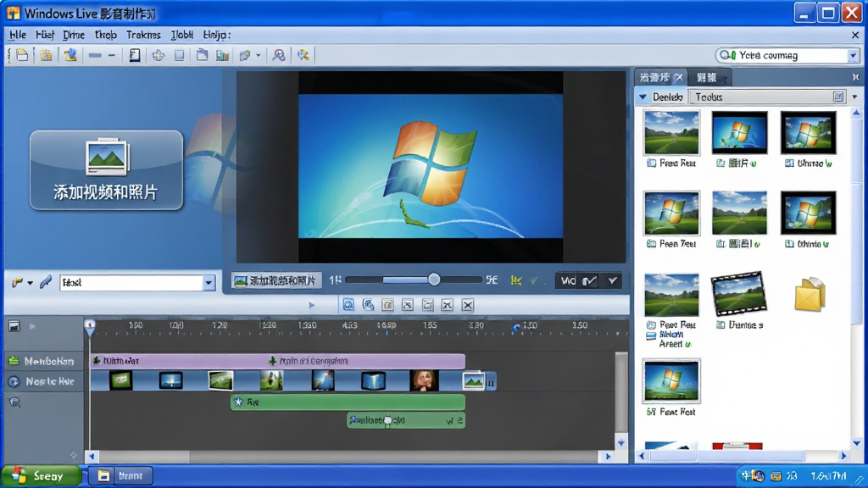Viewport: 868px width, 488px height.
Task: Click the 'Wd' button in the dark control group
Action: tap(568, 281)
